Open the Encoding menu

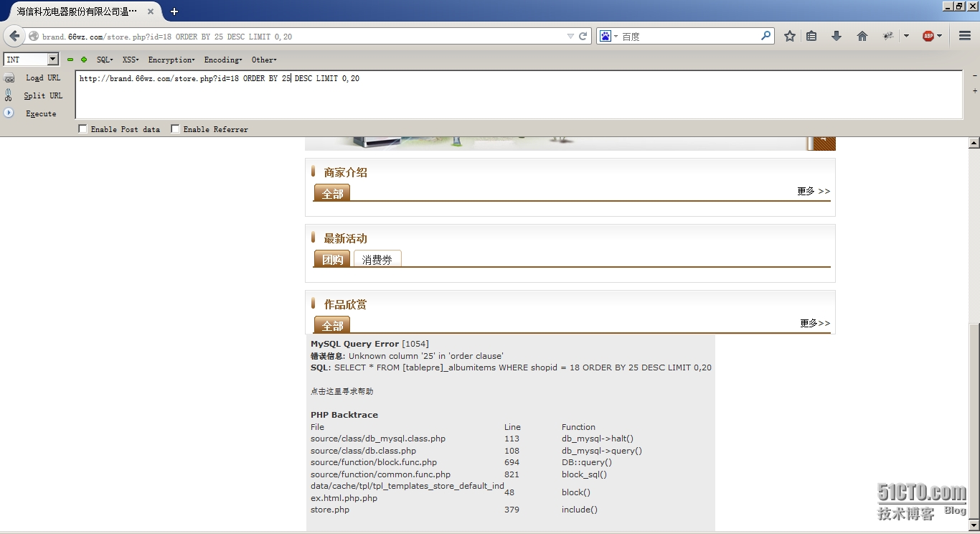click(223, 60)
